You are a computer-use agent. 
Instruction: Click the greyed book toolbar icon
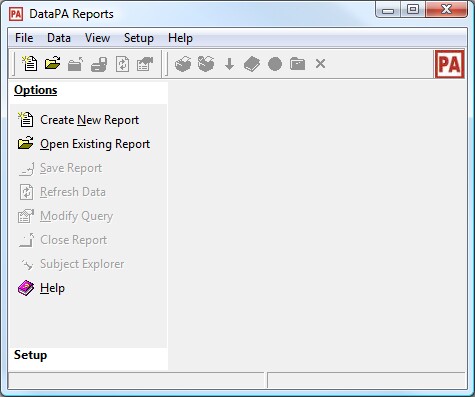click(252, 64)
